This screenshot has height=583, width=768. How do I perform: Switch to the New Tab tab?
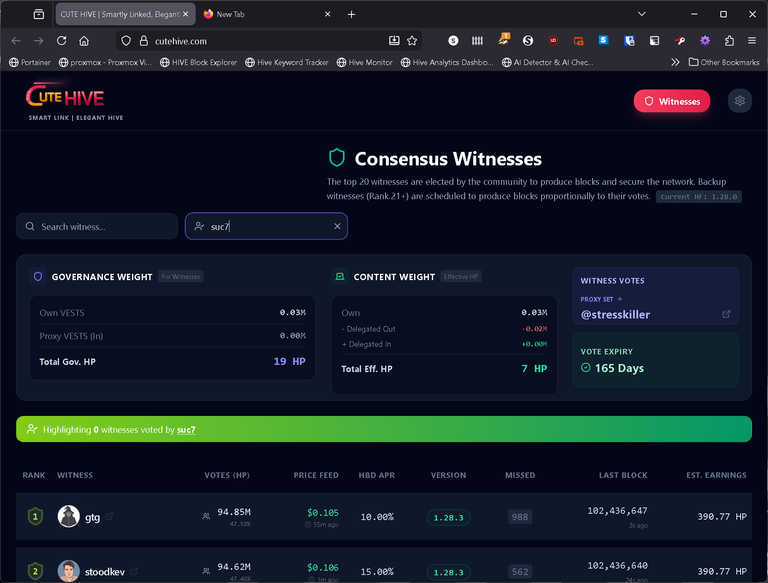(x=260, y=15)
